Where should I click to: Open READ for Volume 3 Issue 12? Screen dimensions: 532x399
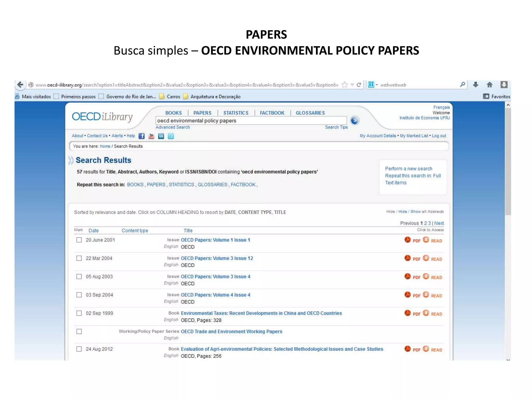tap(432, 258)
